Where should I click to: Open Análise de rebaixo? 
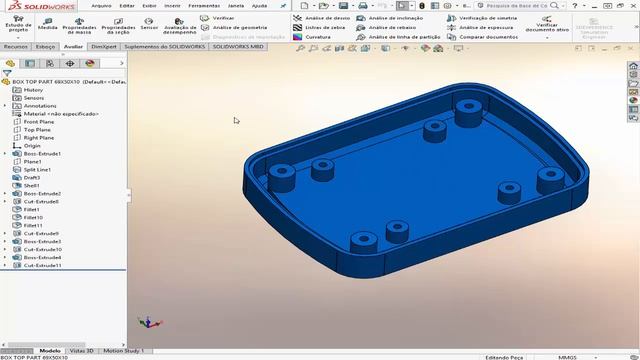[386, 27]
